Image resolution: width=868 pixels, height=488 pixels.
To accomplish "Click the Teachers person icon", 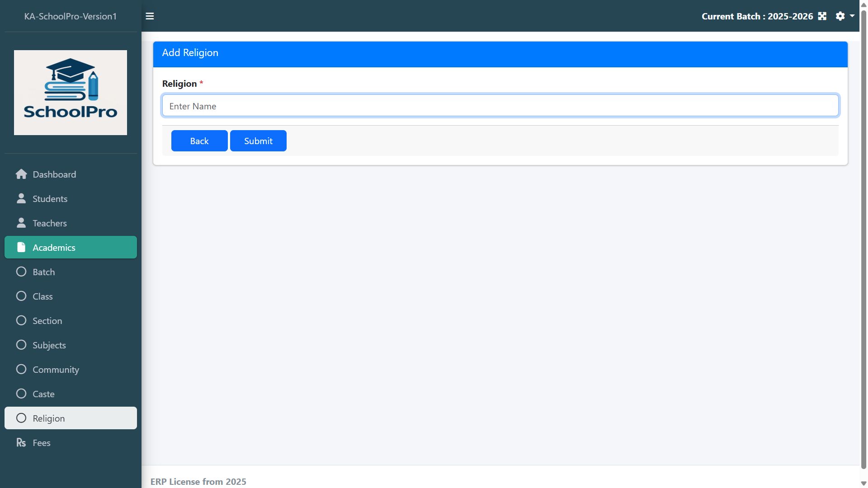I will click(x=21, y=223).
